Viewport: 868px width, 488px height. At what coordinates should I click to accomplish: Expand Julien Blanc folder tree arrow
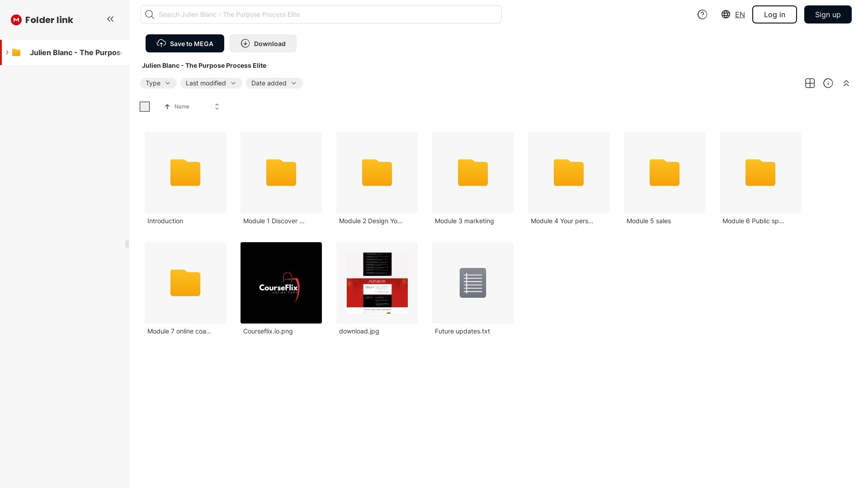[x=7, y=52]
